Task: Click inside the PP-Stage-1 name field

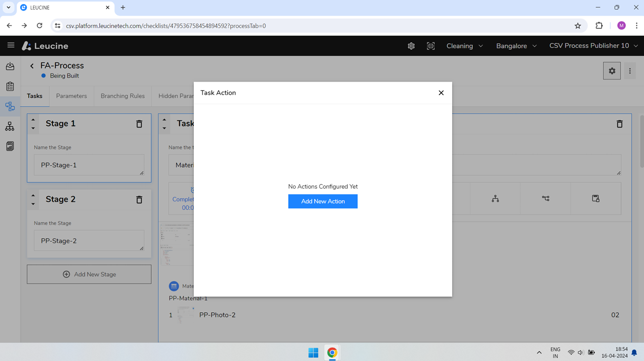Action: pos(89,165)
